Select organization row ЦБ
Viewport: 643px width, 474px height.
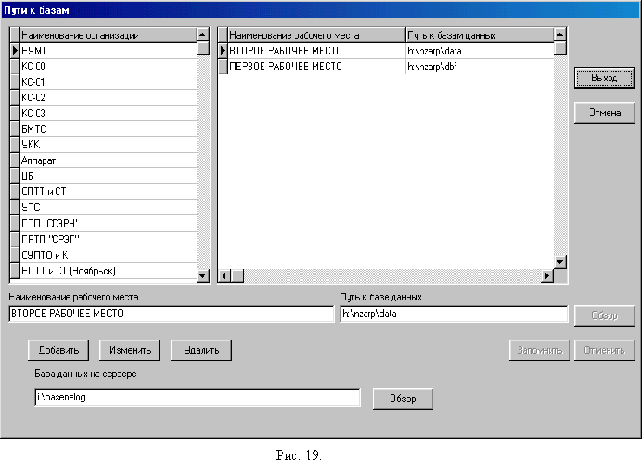click(x=109, y=176)
